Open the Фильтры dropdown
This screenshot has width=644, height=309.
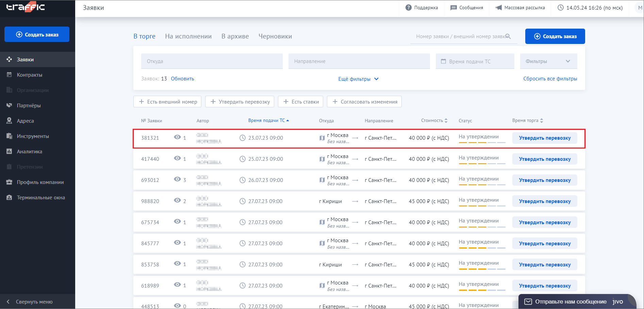click(548, 61)
